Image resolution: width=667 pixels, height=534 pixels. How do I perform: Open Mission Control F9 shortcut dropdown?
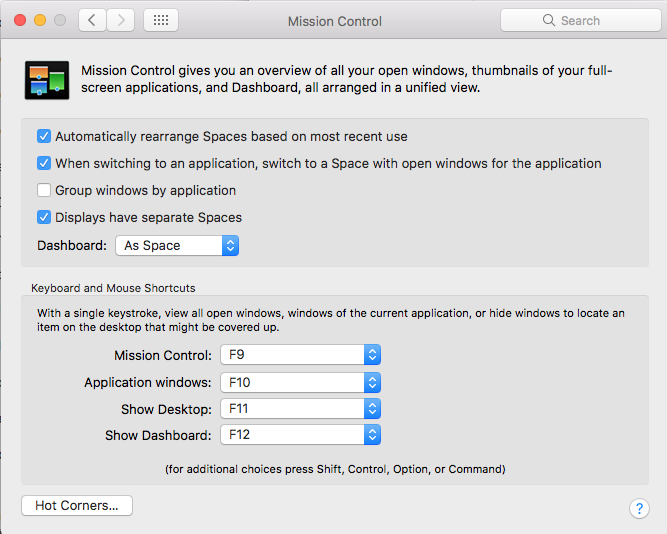(300, 354)
